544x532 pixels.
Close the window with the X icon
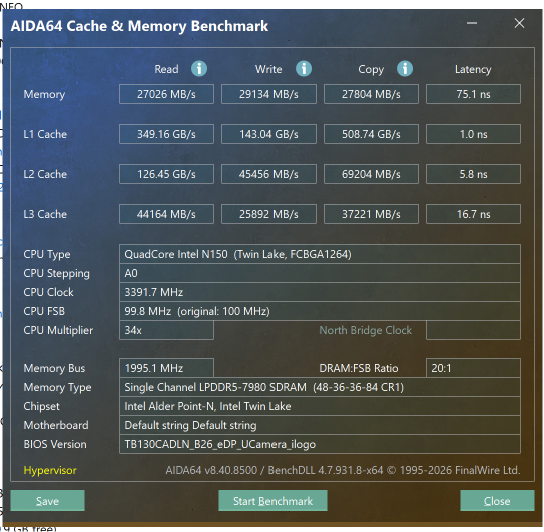click(519, 23)
